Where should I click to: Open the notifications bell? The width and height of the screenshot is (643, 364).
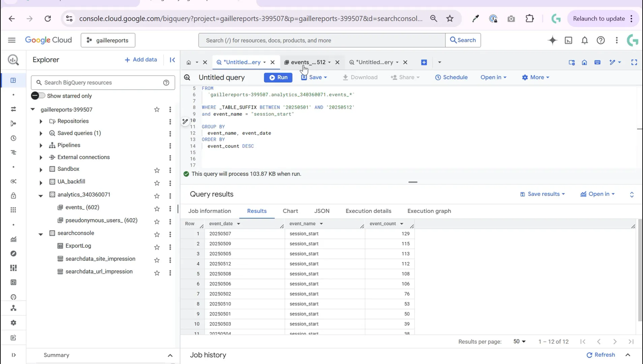click(x=585, y=40)
